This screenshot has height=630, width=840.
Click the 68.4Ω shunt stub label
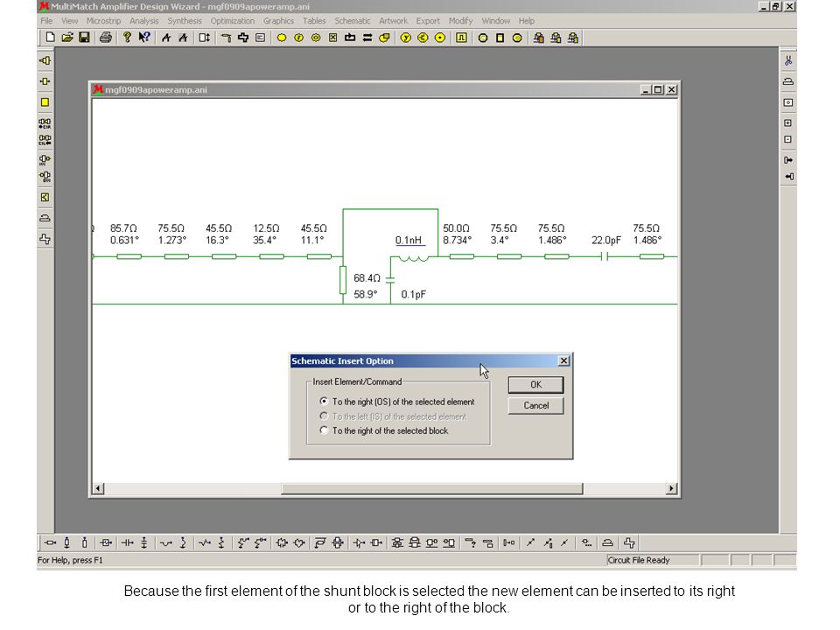pos(367,278)
